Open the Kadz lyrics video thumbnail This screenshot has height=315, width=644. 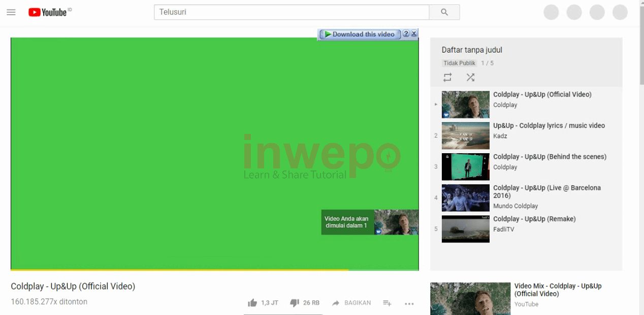466,135
